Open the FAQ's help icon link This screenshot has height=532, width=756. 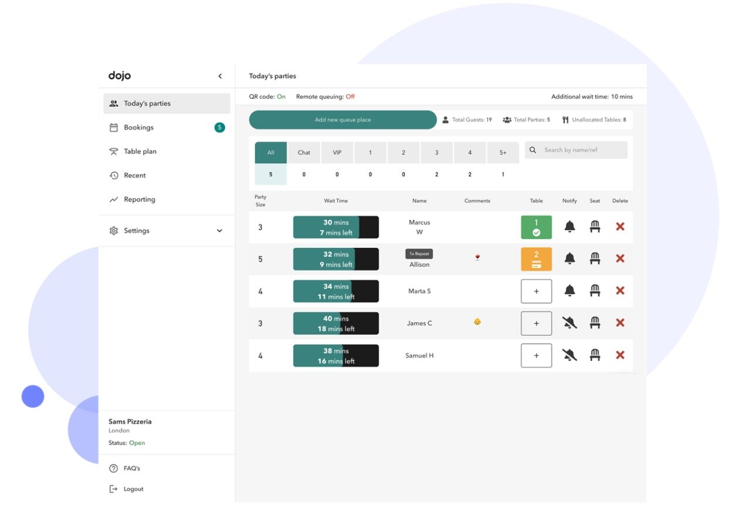114,469
